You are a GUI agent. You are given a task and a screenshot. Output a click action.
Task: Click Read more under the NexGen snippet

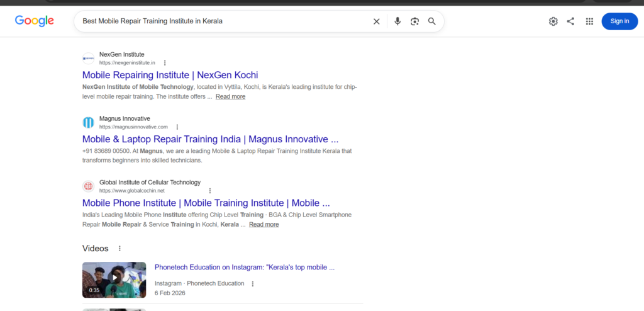pos(230,97)
